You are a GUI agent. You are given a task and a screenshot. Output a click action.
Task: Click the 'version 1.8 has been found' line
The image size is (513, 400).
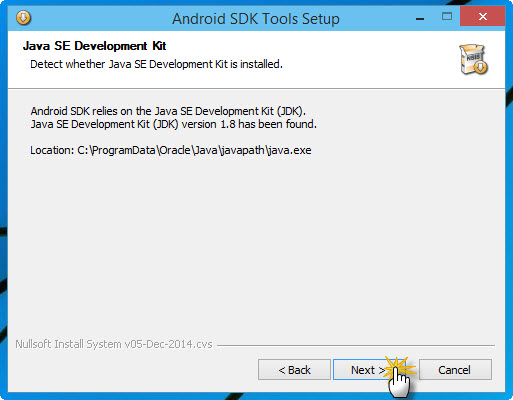174,124
